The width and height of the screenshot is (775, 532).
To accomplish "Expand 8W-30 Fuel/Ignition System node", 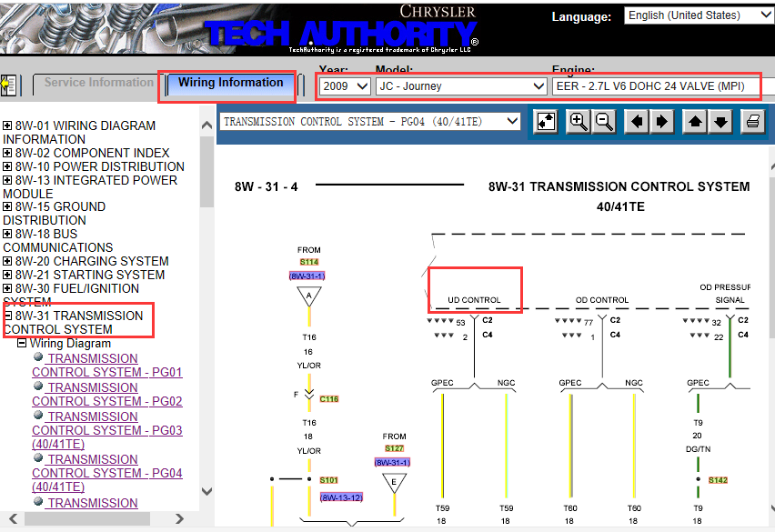I will pyautogui.click(x=7, y=288).
